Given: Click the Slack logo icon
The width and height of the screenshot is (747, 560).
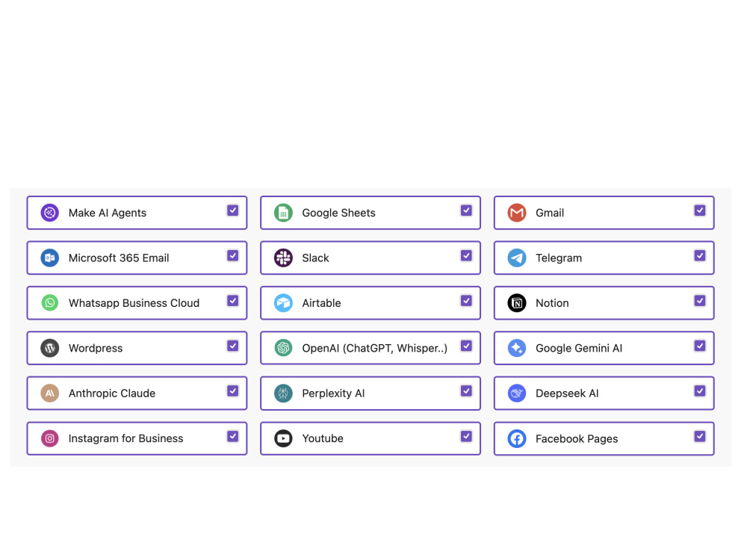Looking at the screenshot, I should click(283, 258).
